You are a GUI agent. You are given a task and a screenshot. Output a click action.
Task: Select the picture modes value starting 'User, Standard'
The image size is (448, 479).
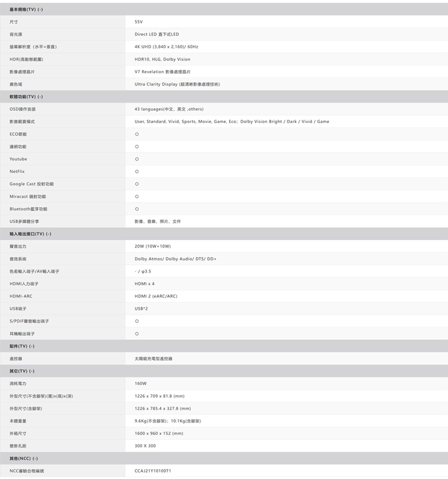click(x=232, y=121)
